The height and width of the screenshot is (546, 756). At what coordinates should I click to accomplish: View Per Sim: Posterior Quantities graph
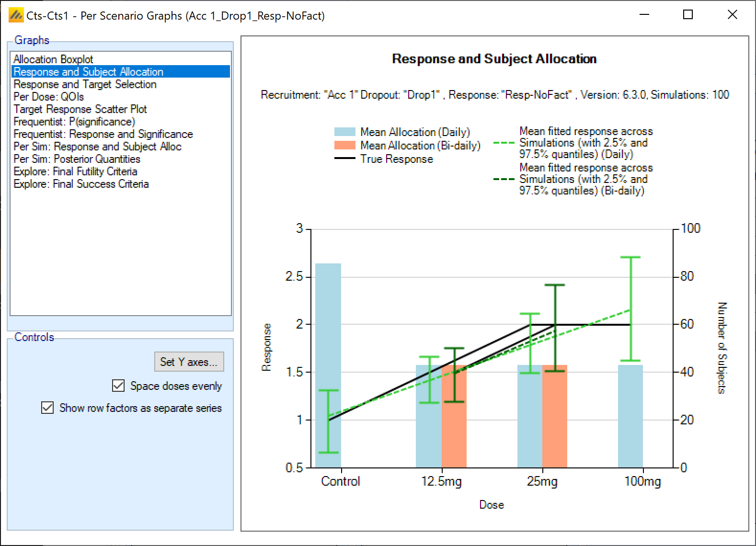click(77, 159)
